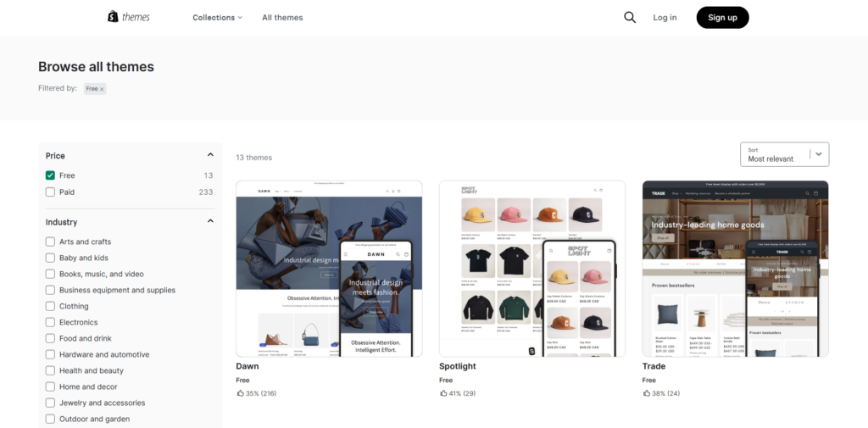
Task: Check the Books, music, and video checkbox
Action: [50, 274]
